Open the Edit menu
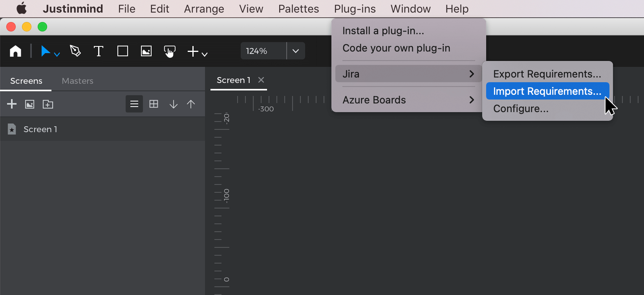The height and width of the screenshot is (295, 644). pyautogui.click(x=159, y=9)
